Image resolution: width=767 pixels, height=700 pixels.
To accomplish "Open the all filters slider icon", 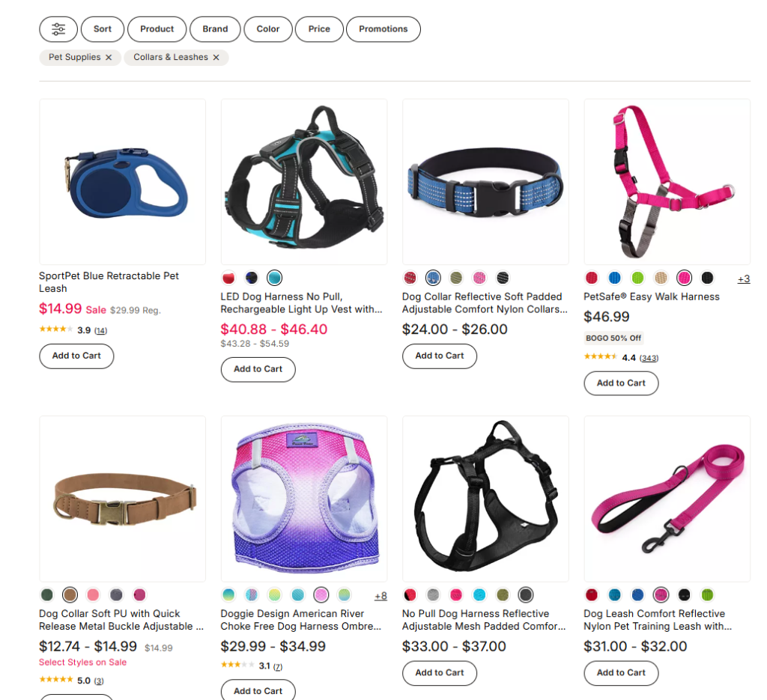I will tap(58, 29).
